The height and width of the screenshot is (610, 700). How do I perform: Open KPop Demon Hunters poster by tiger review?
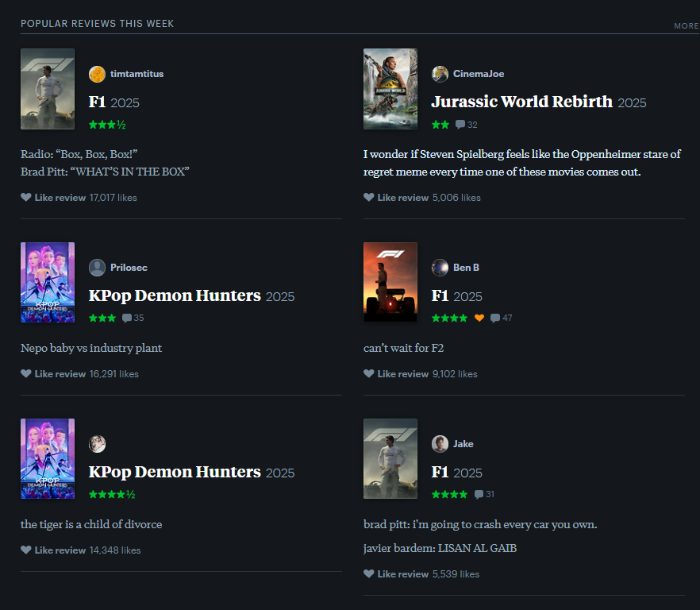click(48, 459)
